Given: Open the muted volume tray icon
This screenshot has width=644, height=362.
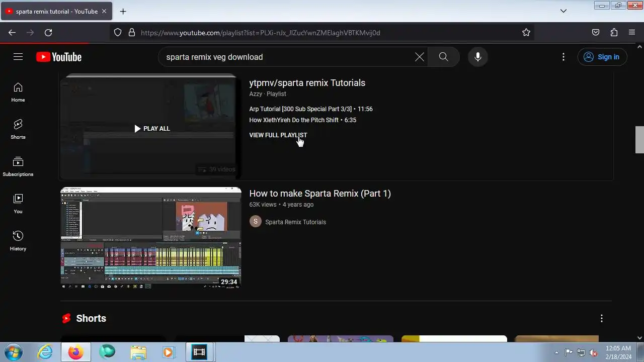Looking at the screenshot, I should click(x=594, y=352).
